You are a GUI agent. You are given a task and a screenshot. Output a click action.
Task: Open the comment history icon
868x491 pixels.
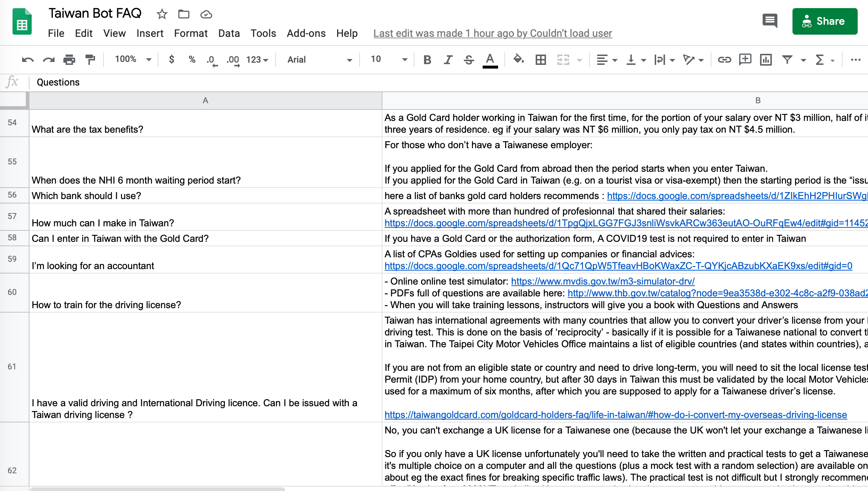coord(770,21)
